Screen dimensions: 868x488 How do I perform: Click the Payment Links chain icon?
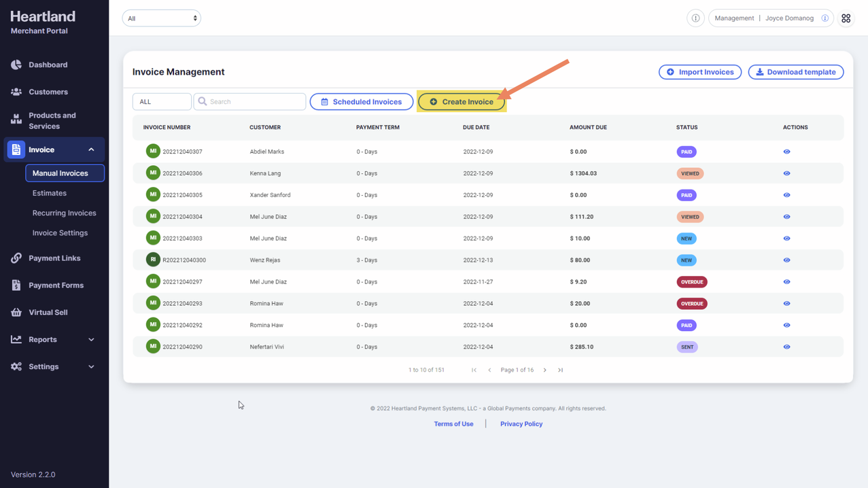[x=16, y=258]
